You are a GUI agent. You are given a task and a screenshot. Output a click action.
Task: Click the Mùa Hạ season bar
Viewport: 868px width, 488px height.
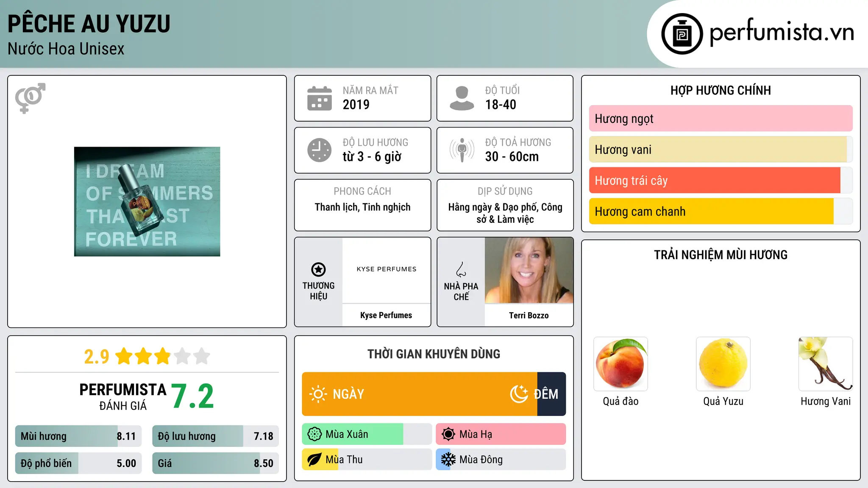point(501,434)
